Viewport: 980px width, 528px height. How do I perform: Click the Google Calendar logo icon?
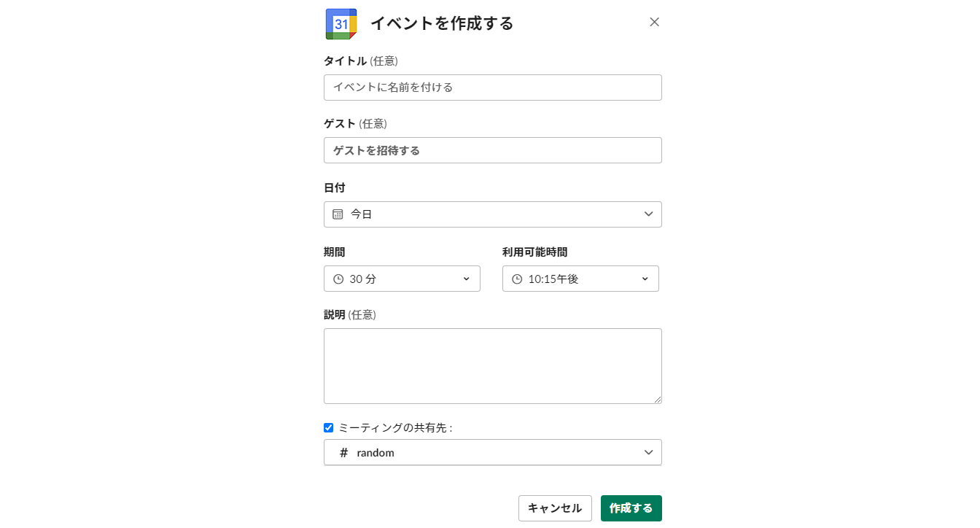pos(341,24)
